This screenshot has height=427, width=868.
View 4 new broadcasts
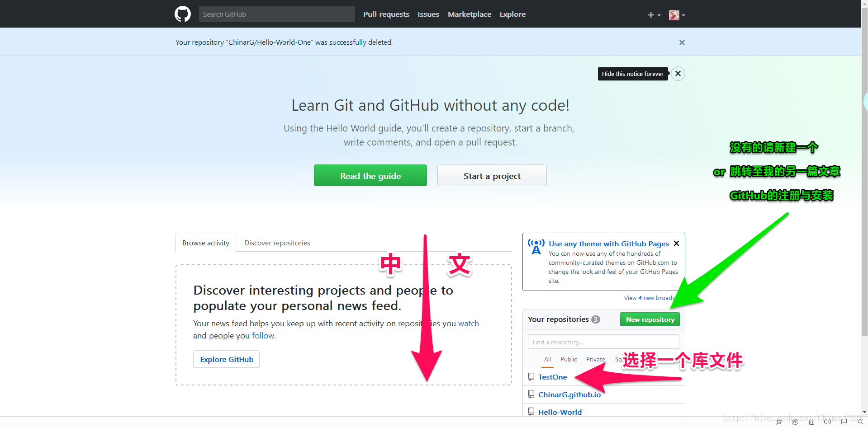[650, 298]
